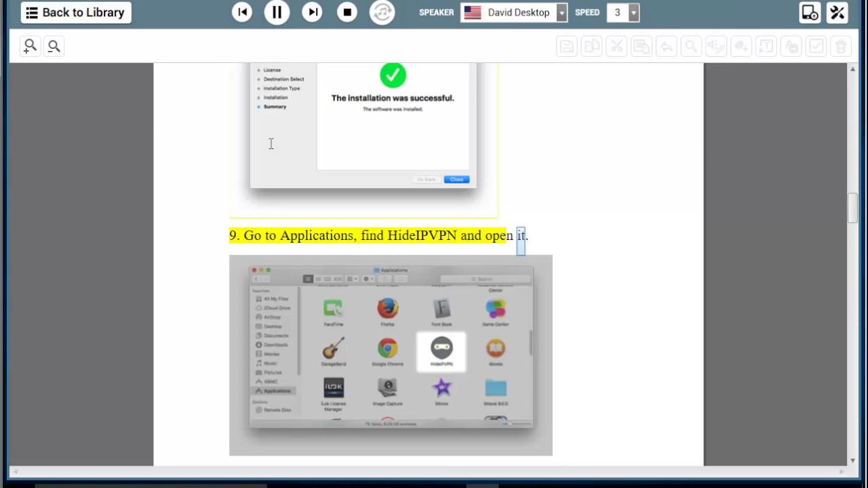The width and height of the screenshot is (868, 488).
Task: Click the disabled pronunciation edit icon
Action: pyautogui.click(x=716, y=46)
